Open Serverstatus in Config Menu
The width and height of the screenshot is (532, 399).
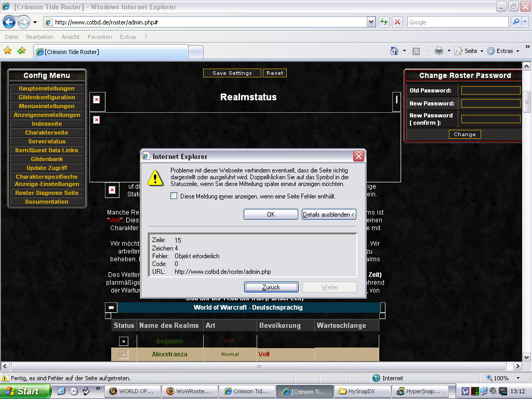[x=47, y=141]
